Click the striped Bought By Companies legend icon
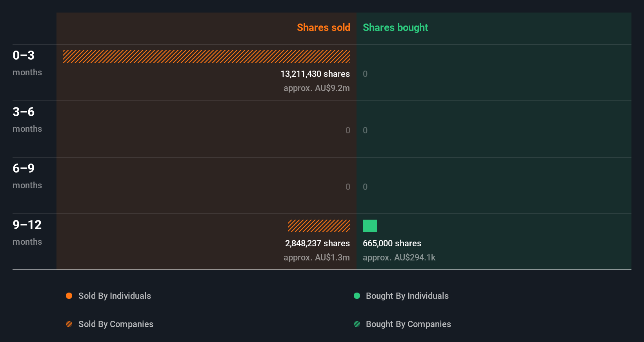Viewport: 644px width, 342px height. (x=357, y=324)
